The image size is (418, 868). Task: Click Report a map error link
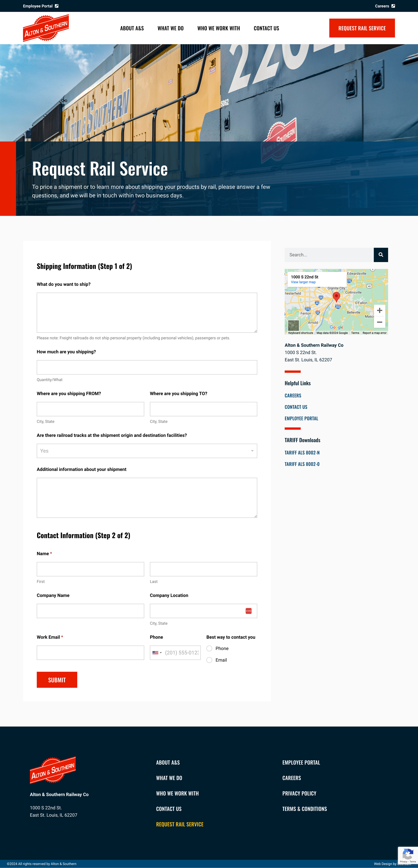pyautogui.click(x=375, y=333)
